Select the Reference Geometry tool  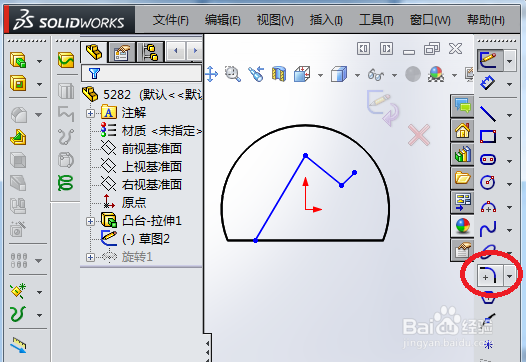click(x=18, y=291)
